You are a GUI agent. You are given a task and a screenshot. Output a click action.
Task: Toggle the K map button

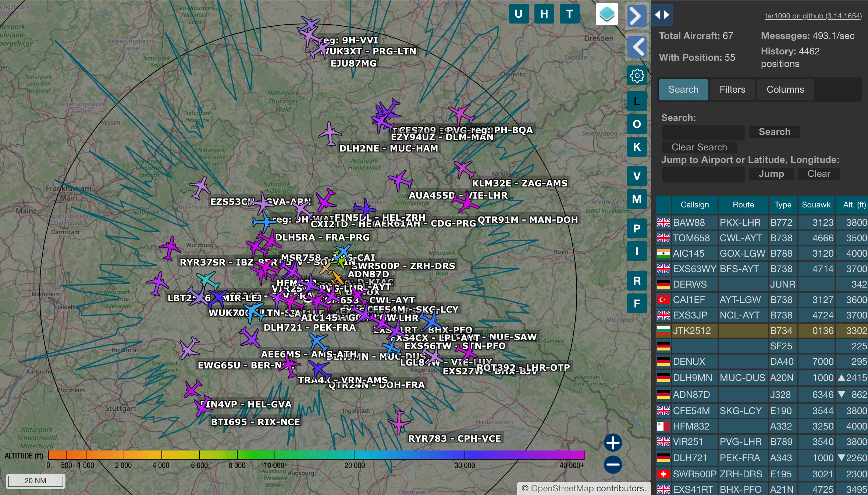click(637, 147)
